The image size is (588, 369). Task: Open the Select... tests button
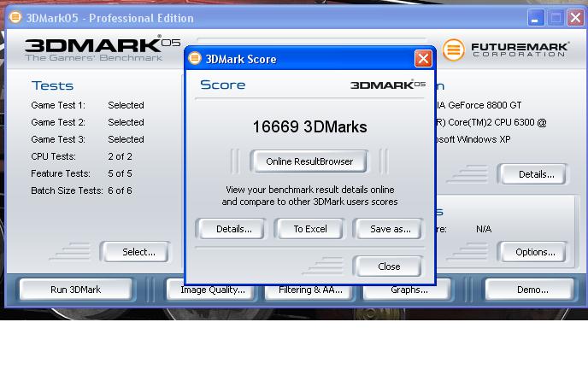click(138, 252)
